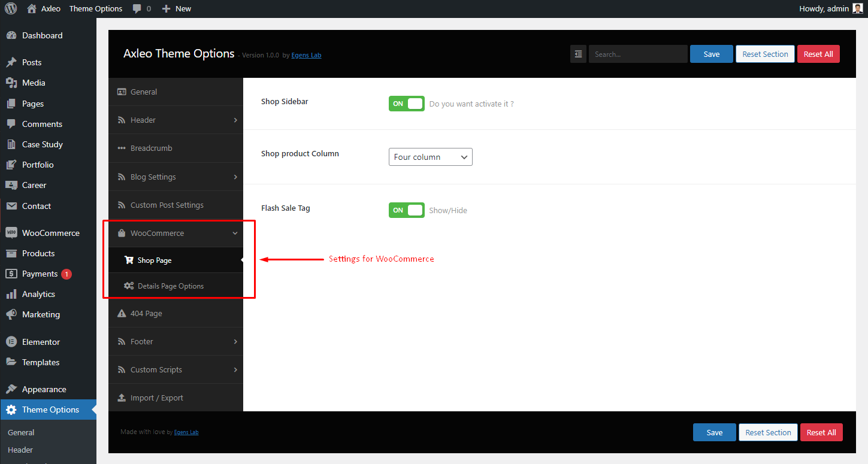Click the top Save button
868x464 pixels.
point(712,54)
